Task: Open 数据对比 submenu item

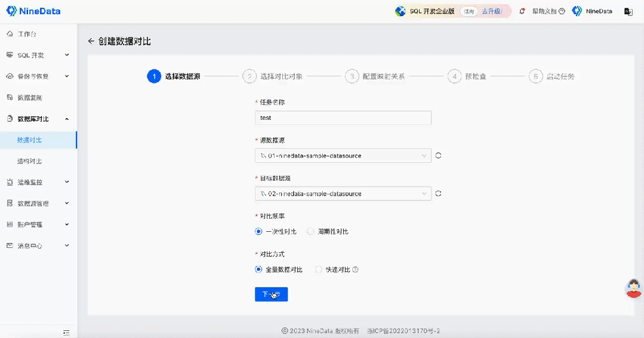Action: click(38, 140)
